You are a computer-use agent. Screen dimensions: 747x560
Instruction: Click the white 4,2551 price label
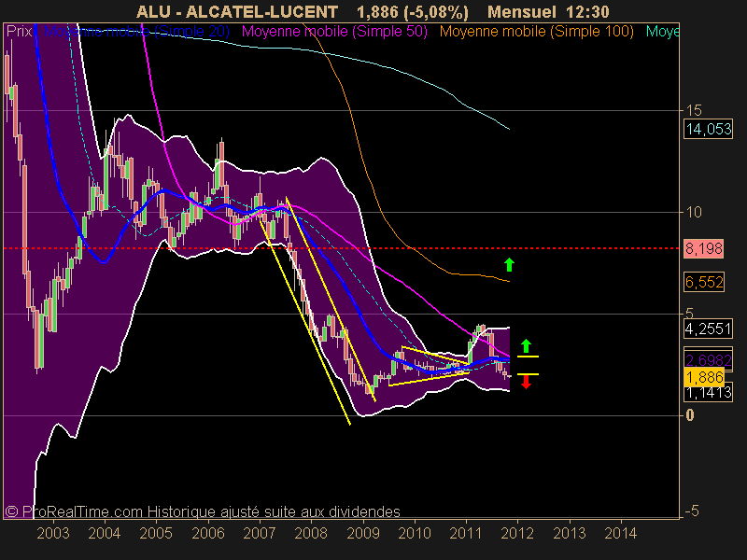point(708,329)
